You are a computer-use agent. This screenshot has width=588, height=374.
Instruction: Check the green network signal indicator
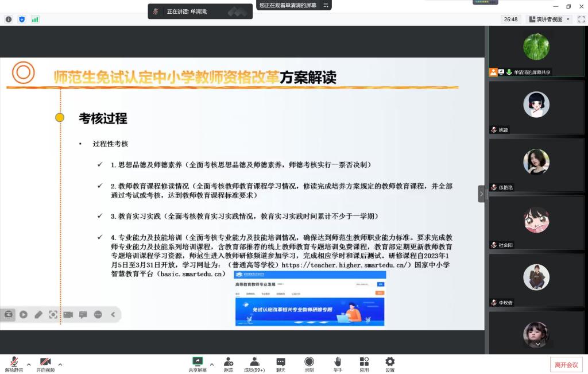[35, 19]
